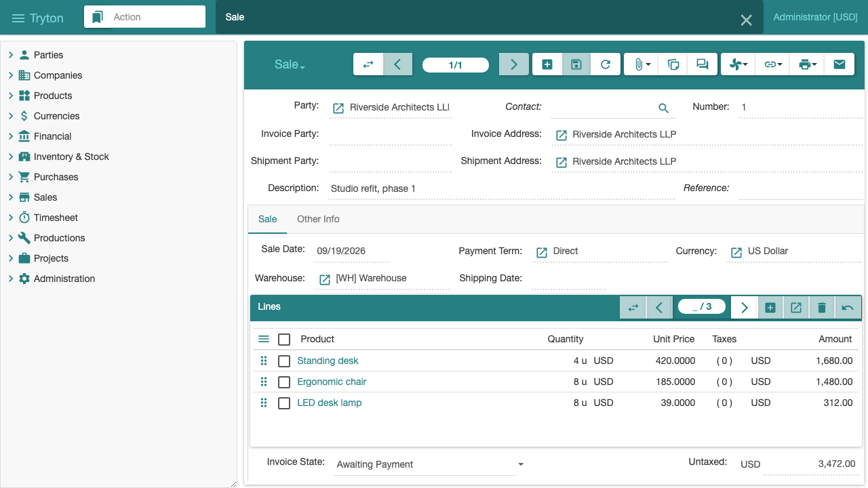Add a new line in Lines toolbar
868x488 pixels.
pos(770,307)
